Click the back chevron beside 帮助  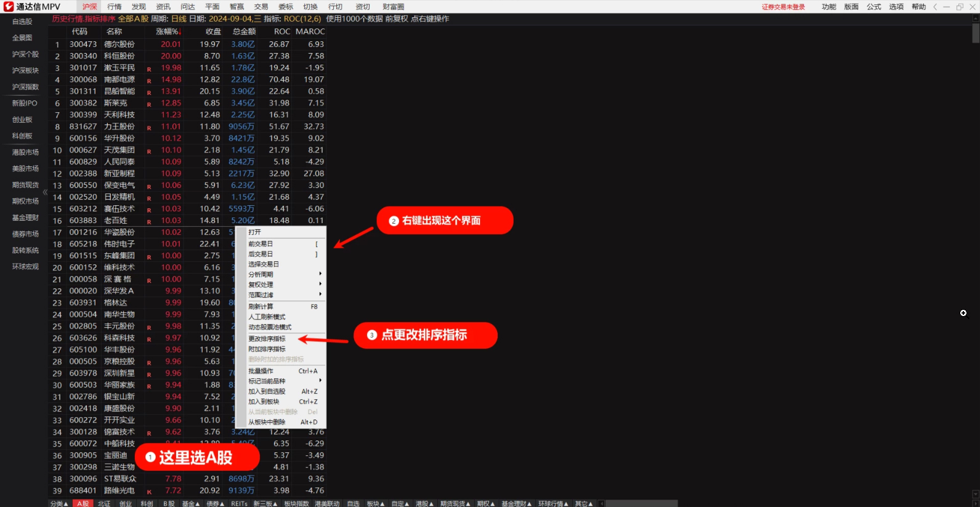[x=935, y=7]
